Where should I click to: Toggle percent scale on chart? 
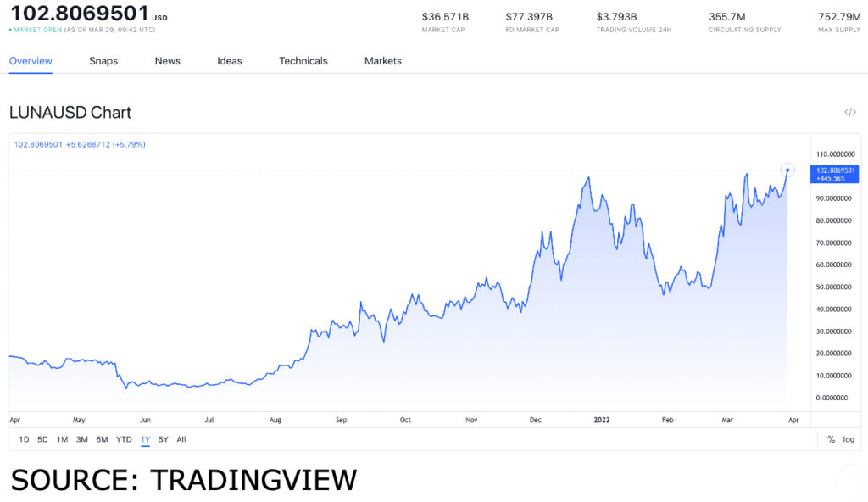831,439
